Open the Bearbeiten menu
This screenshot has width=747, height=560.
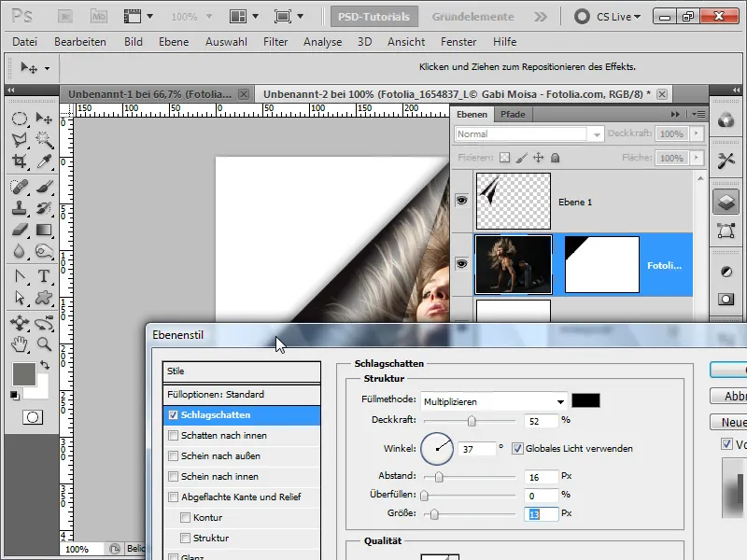click(80, 42)
